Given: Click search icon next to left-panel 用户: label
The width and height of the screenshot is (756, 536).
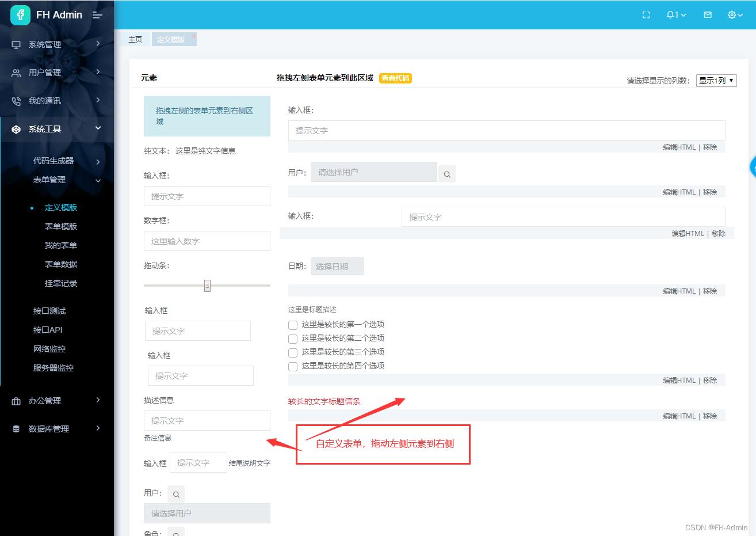Looking at the screenshot, I should (176, 494).
